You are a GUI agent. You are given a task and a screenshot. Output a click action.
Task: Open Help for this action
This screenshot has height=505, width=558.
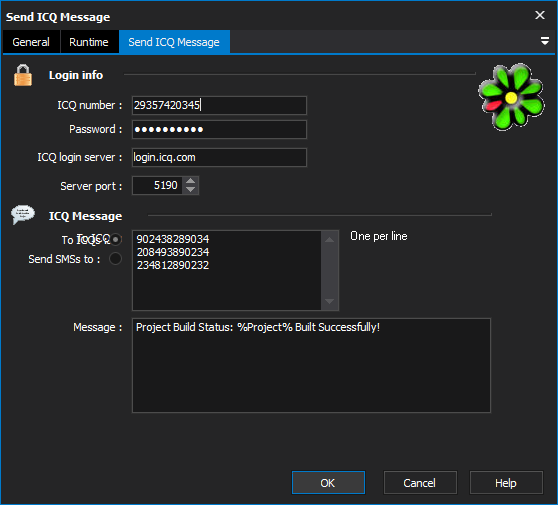(x=506, y=483)
